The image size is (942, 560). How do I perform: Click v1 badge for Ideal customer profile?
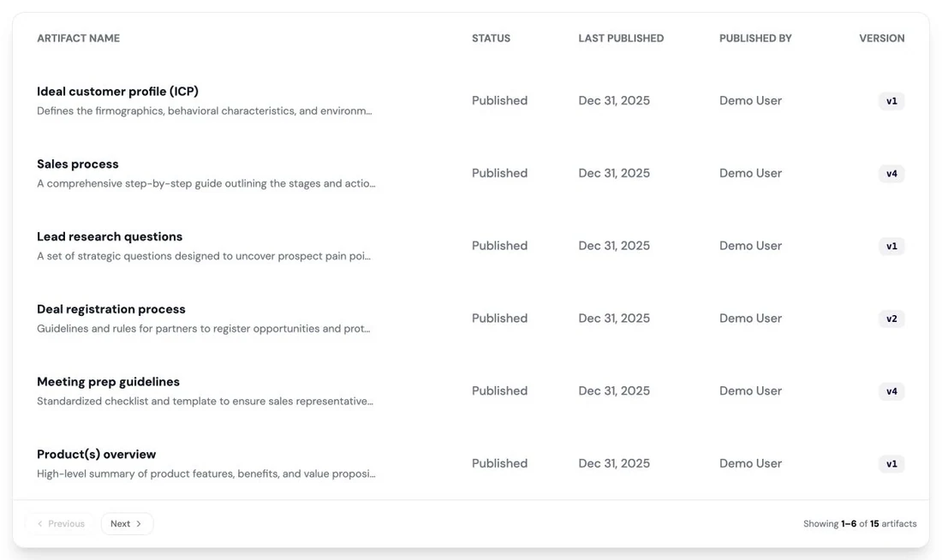(x=891, y=101)
